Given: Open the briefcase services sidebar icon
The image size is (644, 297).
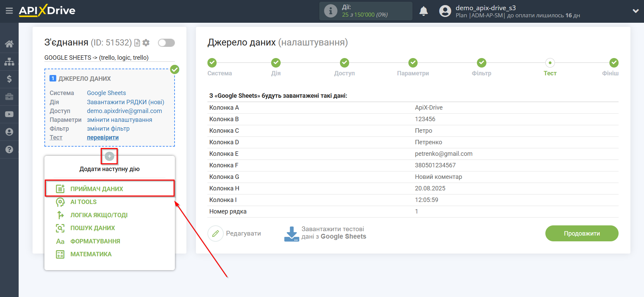Looking at the screenshot, I should [x=9, y=97].
